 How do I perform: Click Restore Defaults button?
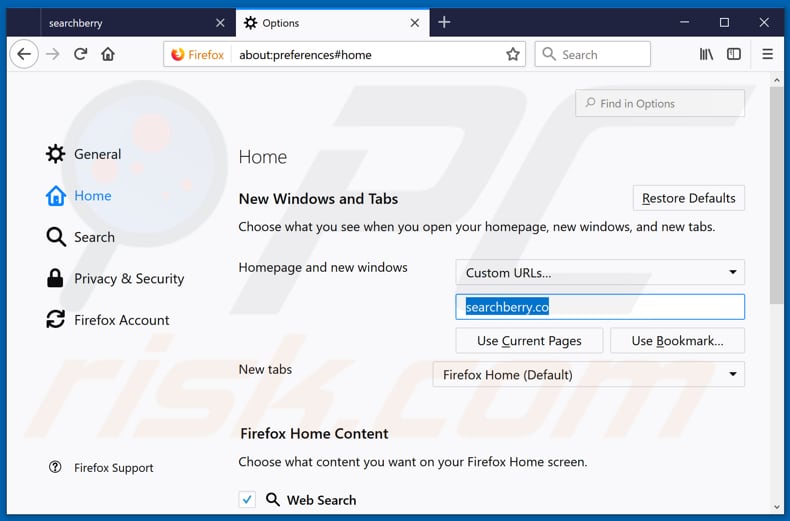click(688, 198)
